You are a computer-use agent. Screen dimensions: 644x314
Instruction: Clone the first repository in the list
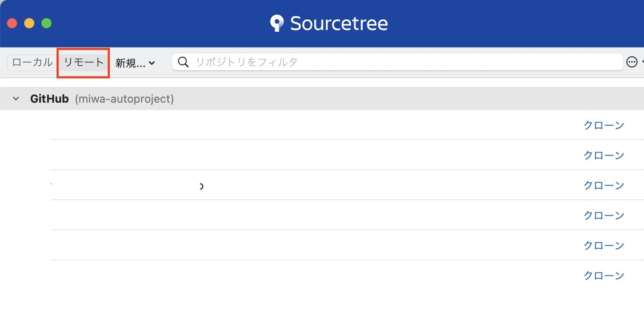[x=603, y=125]
